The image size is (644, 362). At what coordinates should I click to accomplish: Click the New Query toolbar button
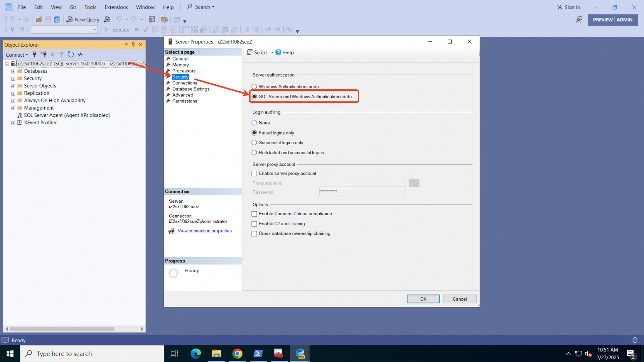coord(83,19)
